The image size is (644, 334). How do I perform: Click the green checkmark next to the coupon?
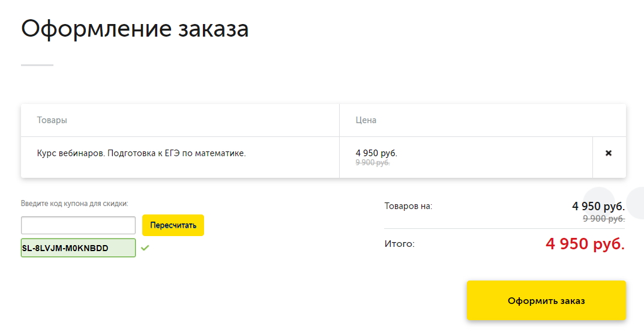(145, 247)
